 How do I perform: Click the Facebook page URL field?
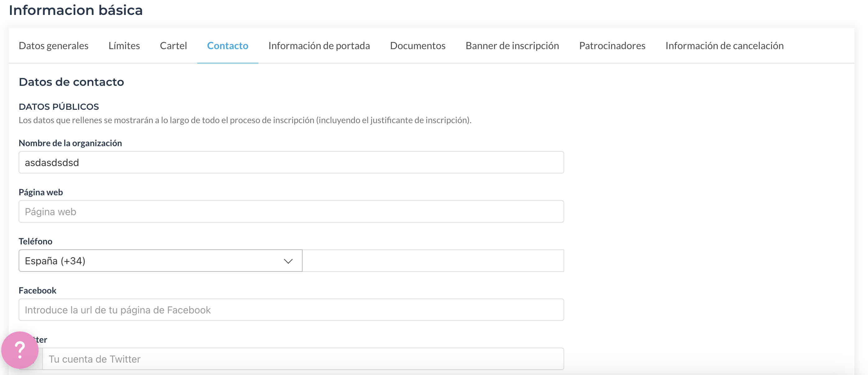[291, 310]
